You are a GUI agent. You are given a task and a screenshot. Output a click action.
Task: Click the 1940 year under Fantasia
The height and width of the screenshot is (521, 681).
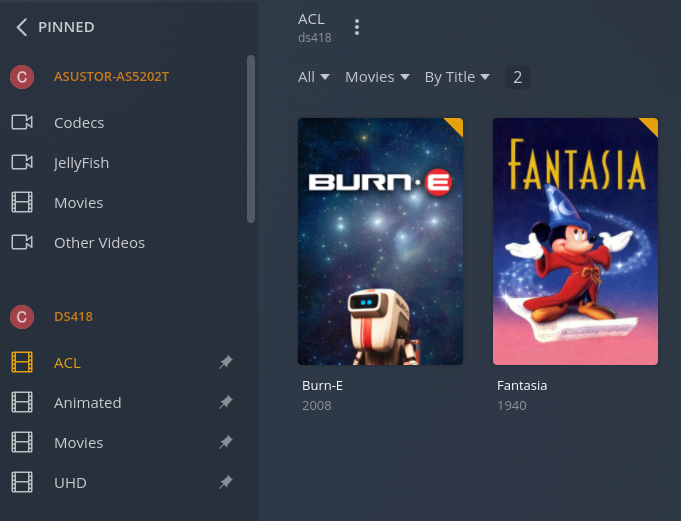tap(512, 406)
